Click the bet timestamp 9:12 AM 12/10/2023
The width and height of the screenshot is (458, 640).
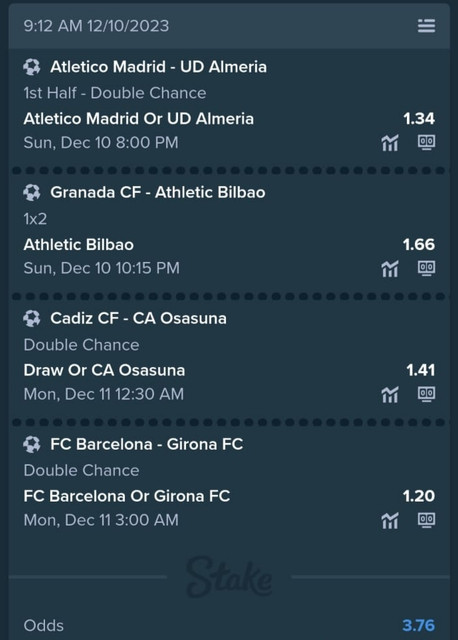[96, 26]
